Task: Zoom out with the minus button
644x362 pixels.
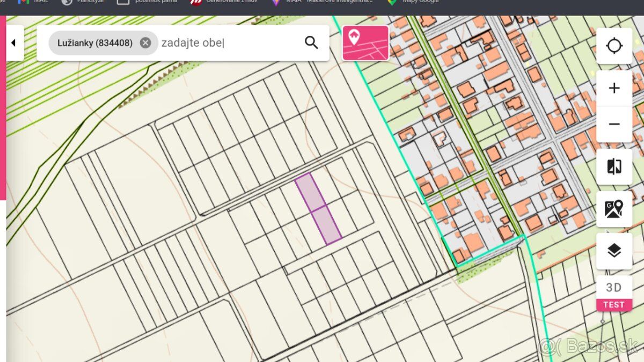Action: point(614,124)
